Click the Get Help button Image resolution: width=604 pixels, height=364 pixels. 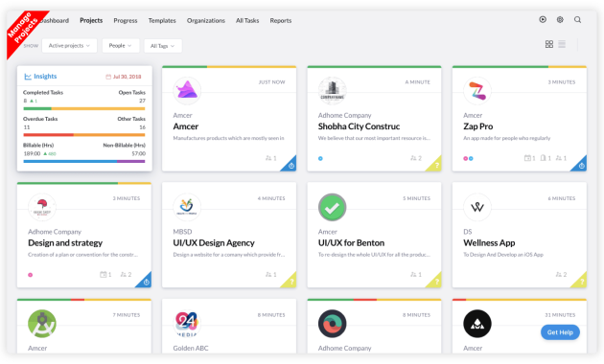click(560, 332)
